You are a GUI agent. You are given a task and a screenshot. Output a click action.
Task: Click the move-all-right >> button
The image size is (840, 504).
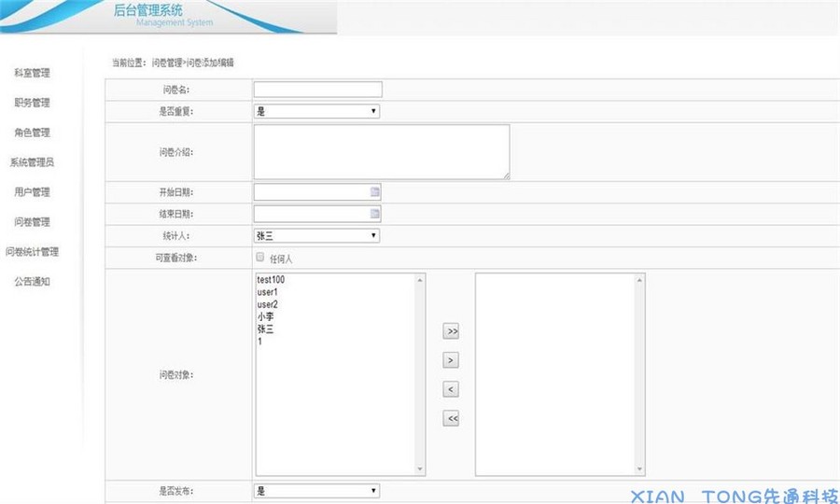click(451, 331)
